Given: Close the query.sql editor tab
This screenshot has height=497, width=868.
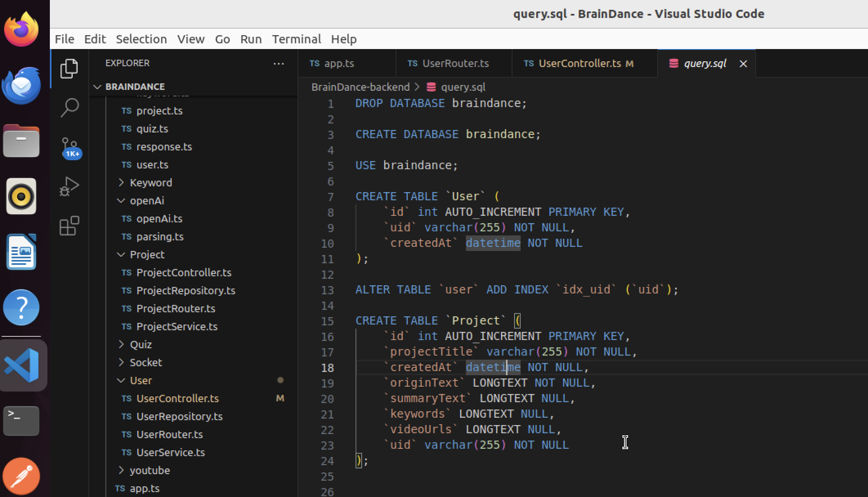Looking at the screenshot, I should [743, 64].
